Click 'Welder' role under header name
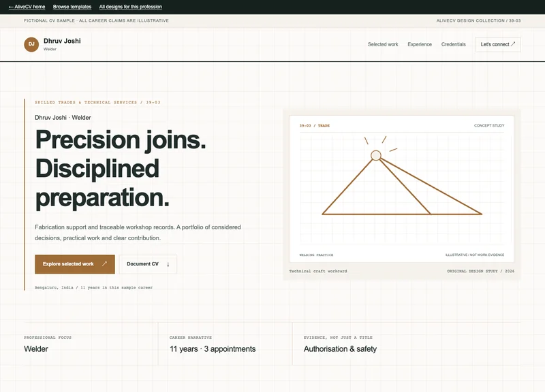The width and height of the screenshot is (545, 392). click(x=50, y=49)
